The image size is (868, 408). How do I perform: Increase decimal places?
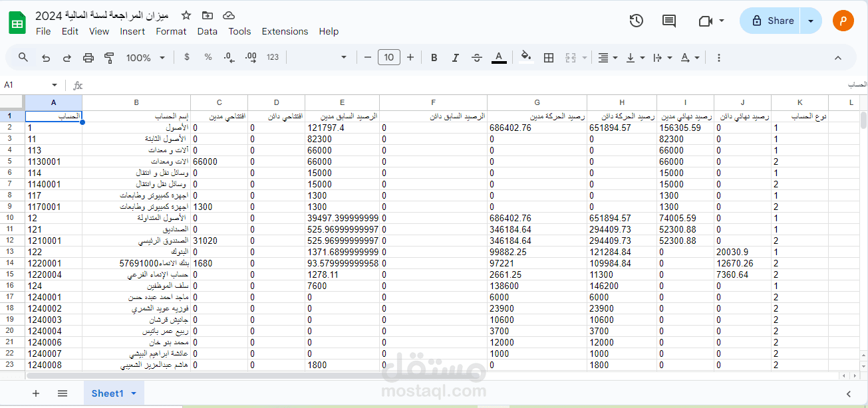[x=251, y=58]
